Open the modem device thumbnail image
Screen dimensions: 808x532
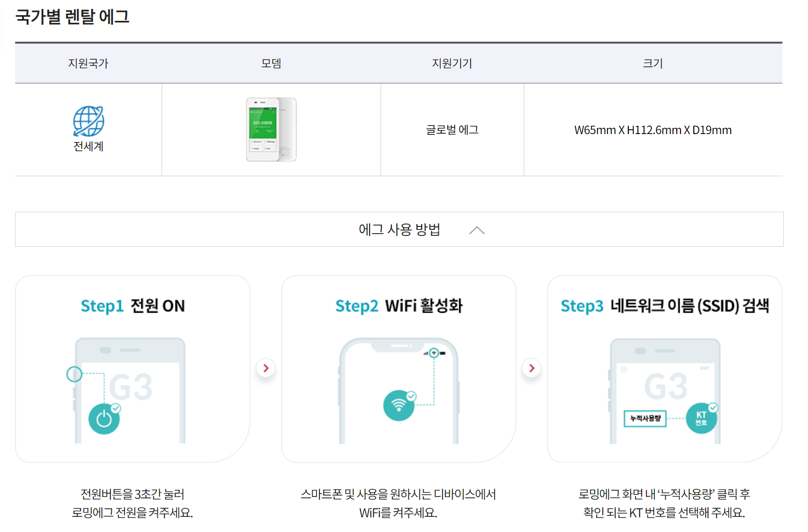click(271, 130)
